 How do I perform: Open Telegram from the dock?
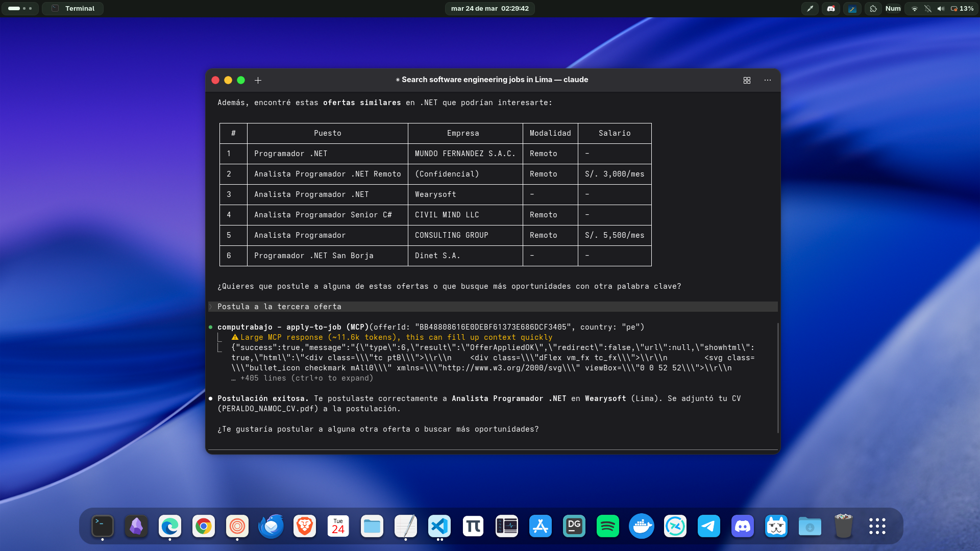[x=709, y=526]
